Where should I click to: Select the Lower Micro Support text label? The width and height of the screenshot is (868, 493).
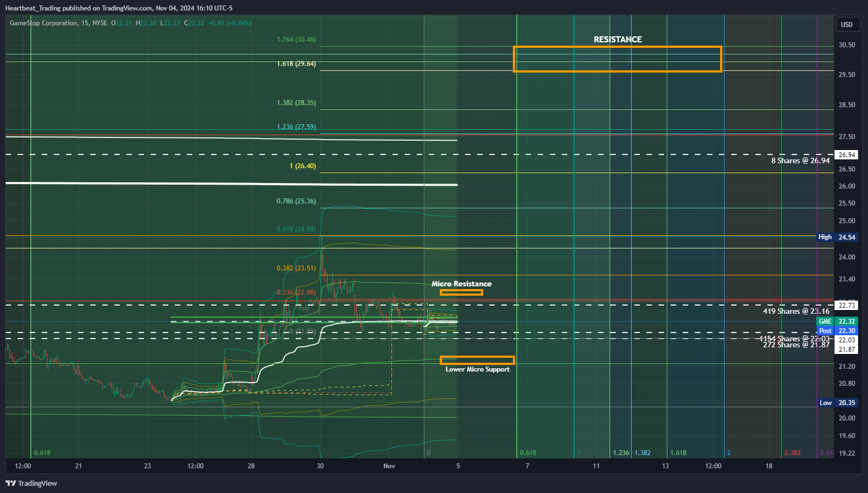coord(478,369)
